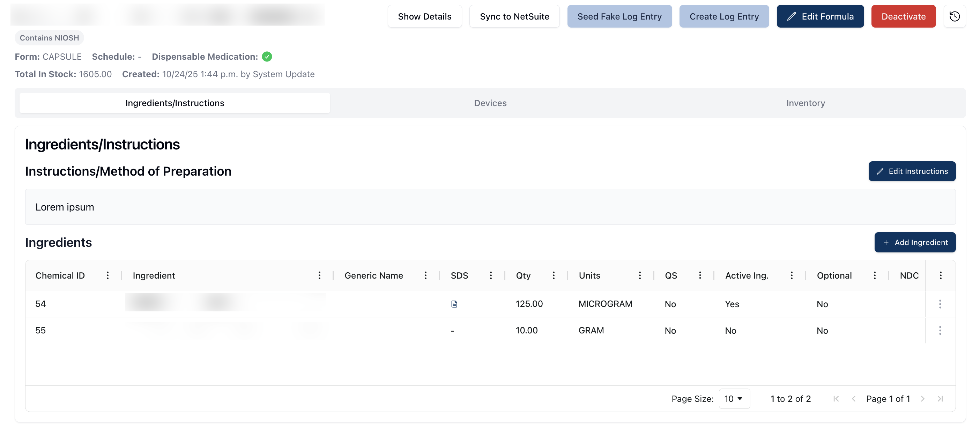Open row actions menu for chemical 55

coord(940,330)
